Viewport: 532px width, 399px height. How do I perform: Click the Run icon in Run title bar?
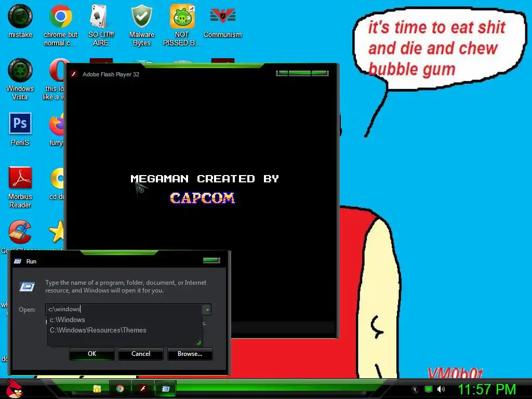pos(18,261)
